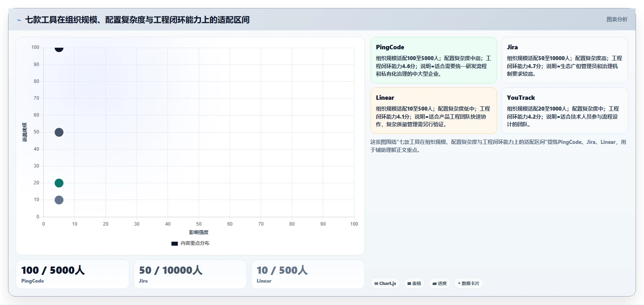Open the YouTrack info card heading
The width and height of the screenshot is (644, 305).
coord(520,98)
